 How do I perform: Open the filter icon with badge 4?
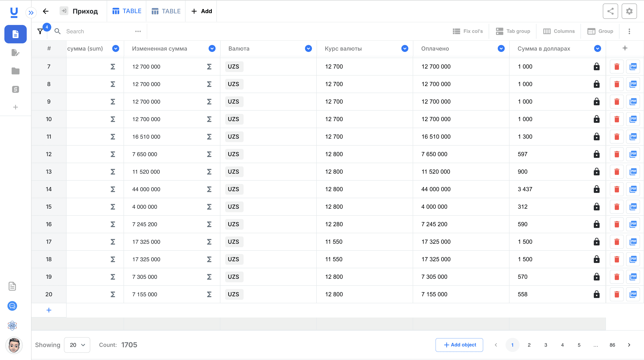40,31
